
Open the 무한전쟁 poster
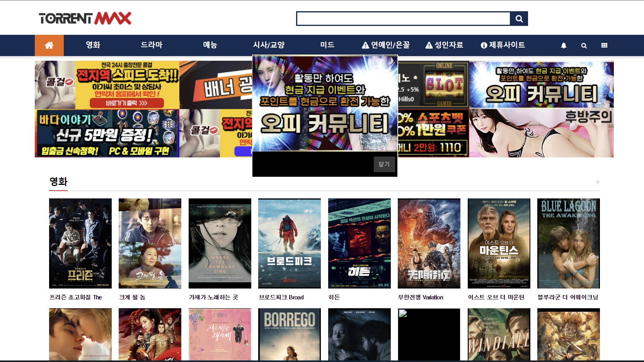coord(429,243)
